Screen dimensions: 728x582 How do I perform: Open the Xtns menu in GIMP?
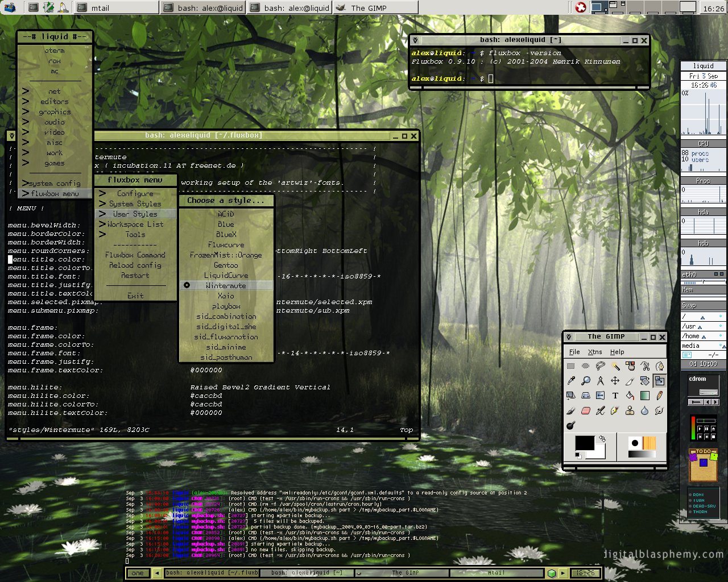[x=595, y=352]
